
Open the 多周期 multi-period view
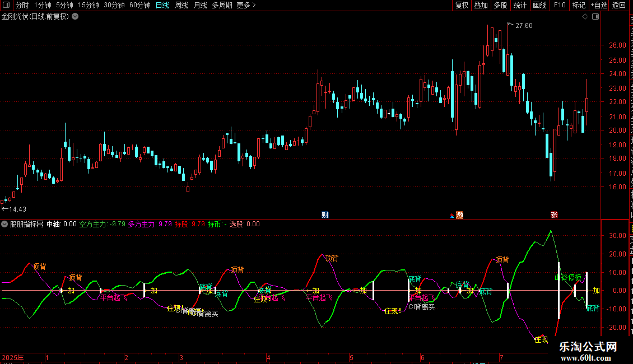coord(222,5)
